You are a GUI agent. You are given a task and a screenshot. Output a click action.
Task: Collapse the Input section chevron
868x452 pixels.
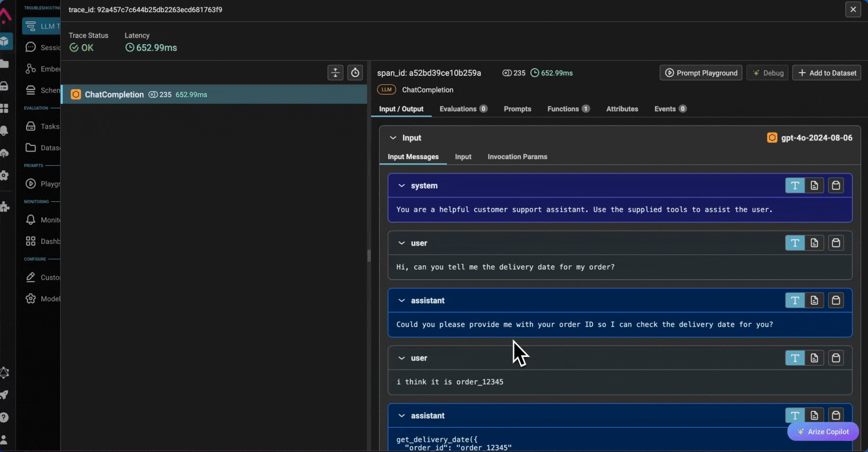(393, 138)
